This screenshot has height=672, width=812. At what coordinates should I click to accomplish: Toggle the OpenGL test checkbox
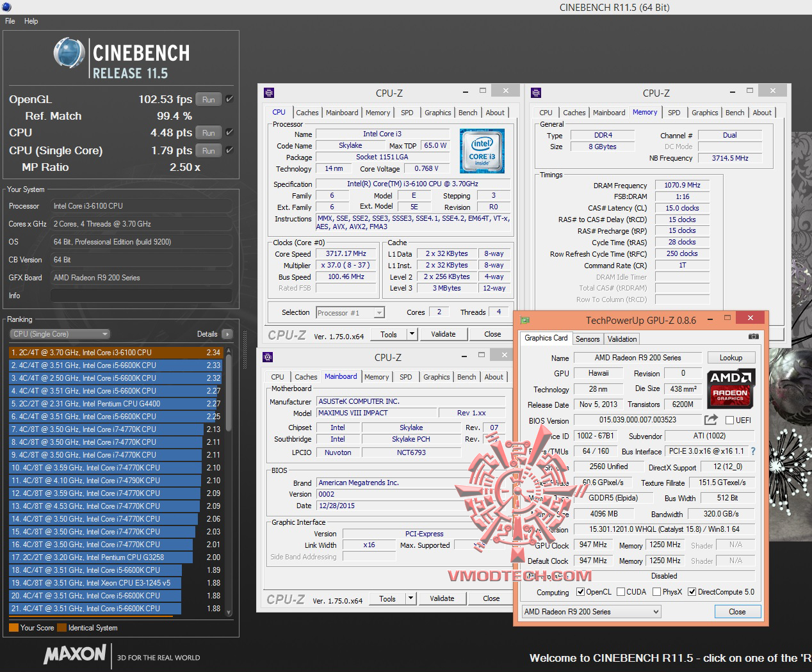229,99
